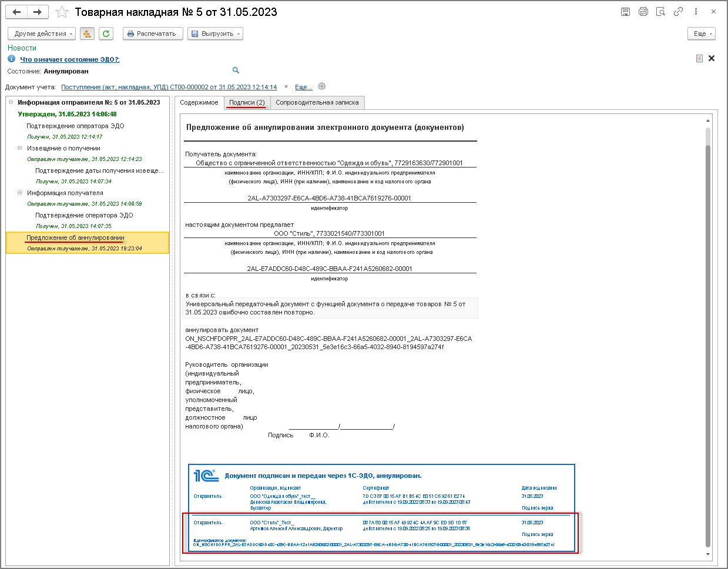This screenshot has width=728, height=569.
Task: Select Информация получателя tree row
Action: click(65, 193)
